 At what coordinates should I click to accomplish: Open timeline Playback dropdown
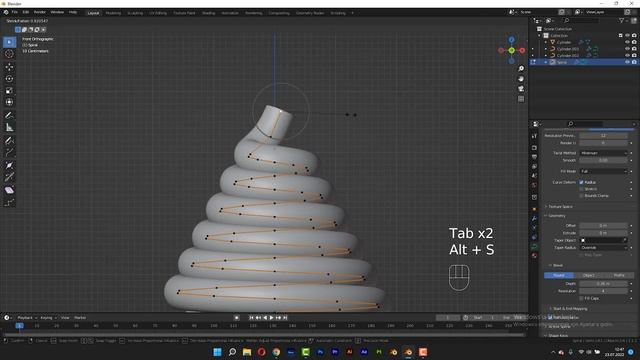[x=27, y=318]
